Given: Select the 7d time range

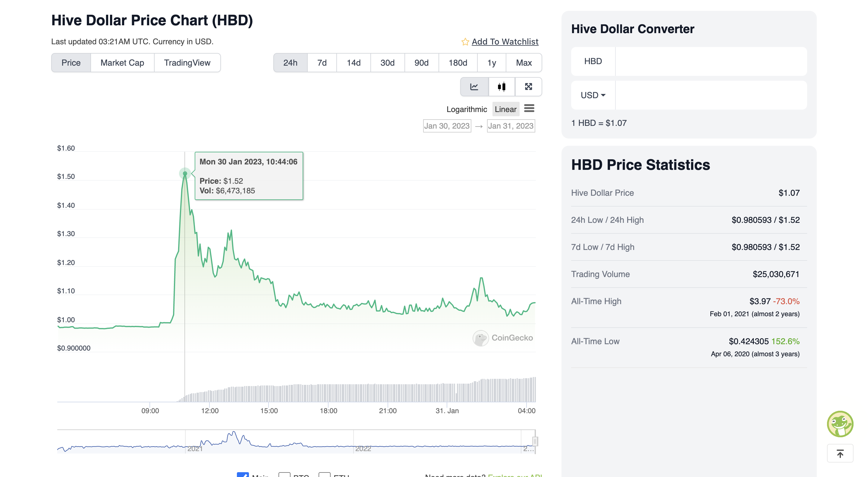Looking at the screenshot, I should click(x=322, y=63).
